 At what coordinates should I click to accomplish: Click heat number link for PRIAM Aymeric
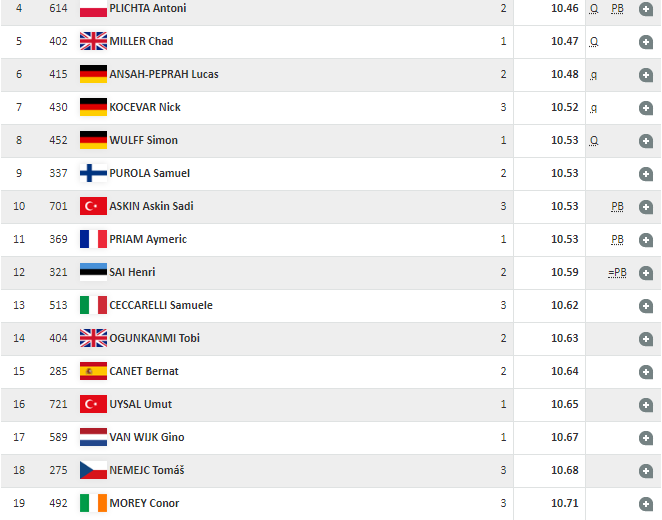(503, 239)
